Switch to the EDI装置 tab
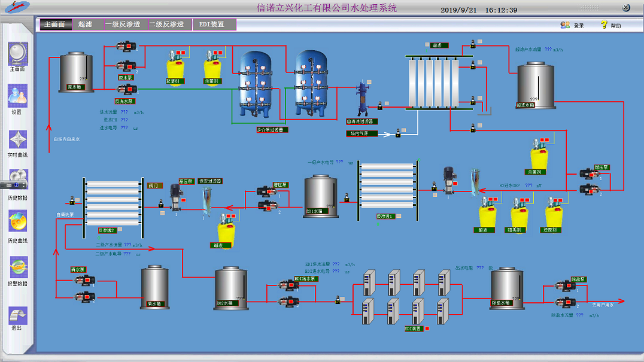This screenshot has height=362, width=644. [214, 25]
